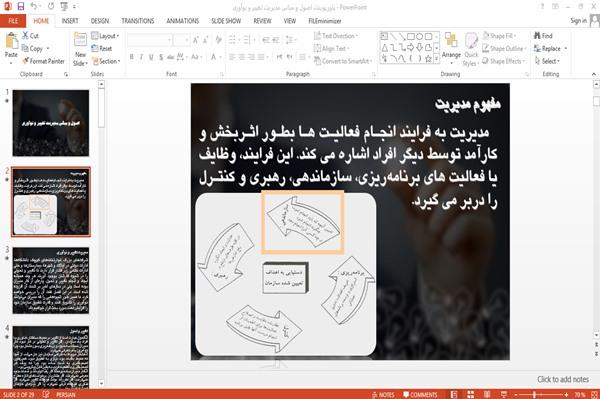Image resolution: width=600 pixels, height=399 pixels.
Task: Switch to the ANIMATIONS tab
Action: (x=183, y=21)
